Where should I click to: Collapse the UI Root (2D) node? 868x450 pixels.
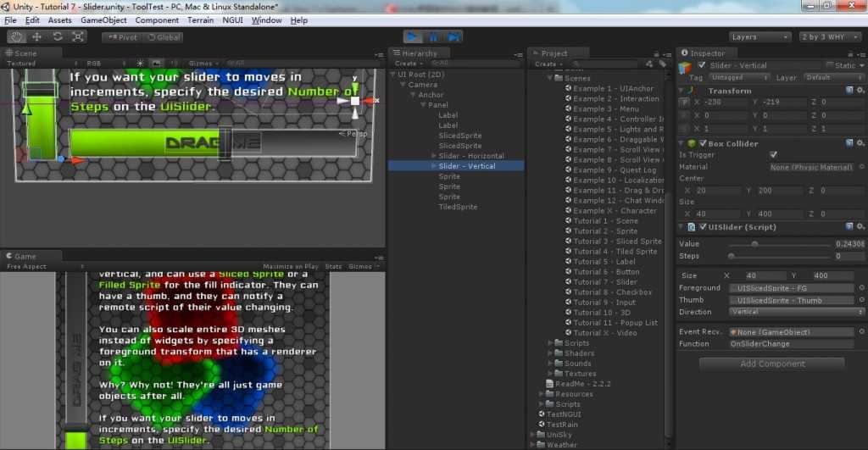point(393,75)
